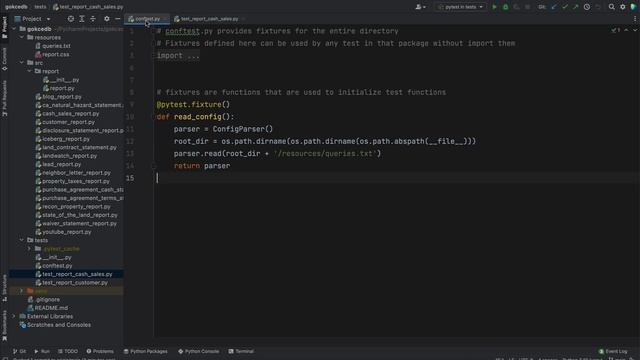
Task: Select blog_report.py in the project tree
Action: (x=58, y=97)
